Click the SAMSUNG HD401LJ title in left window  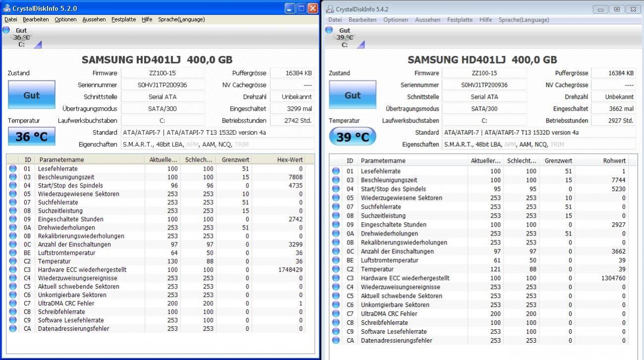[x=157, y=60]
